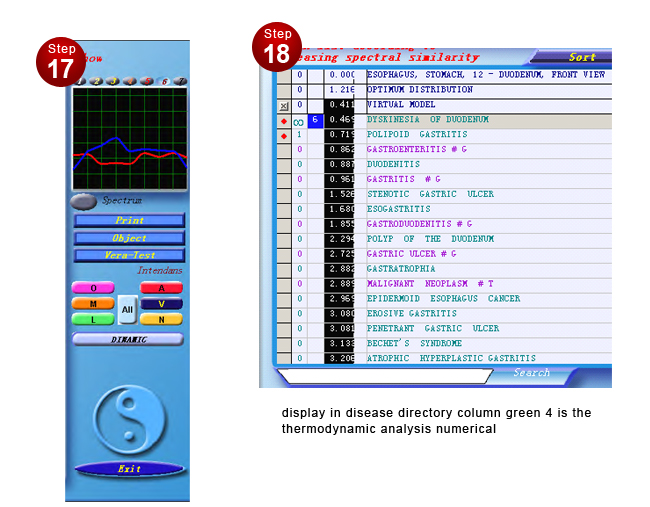
Task: Select the orange M intendans button
Action: click(x=92, y=304)
